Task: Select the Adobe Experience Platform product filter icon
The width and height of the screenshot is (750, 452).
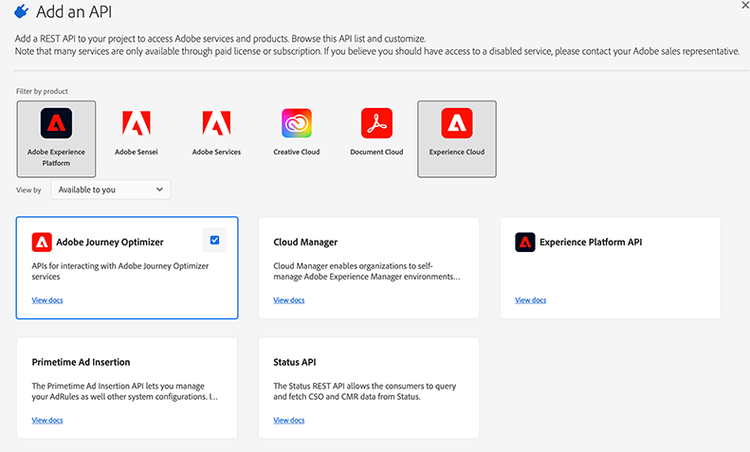Action: click(x=56, y=124)
